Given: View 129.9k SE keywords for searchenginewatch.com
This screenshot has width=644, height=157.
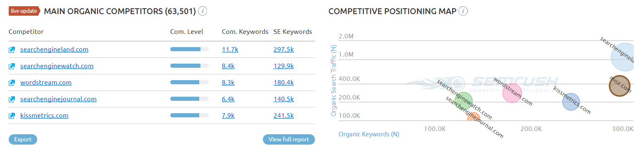Looking at the screenshot, I should pos(284,66).
